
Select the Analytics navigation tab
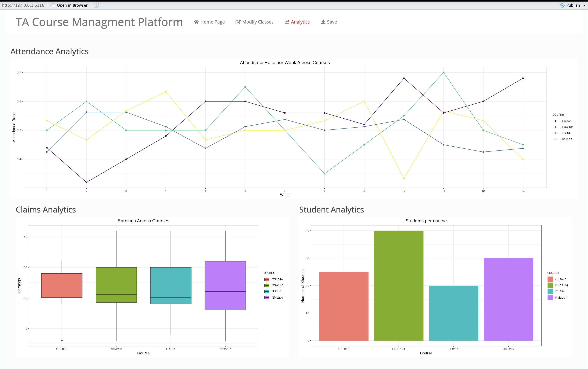tap(300, 22)
